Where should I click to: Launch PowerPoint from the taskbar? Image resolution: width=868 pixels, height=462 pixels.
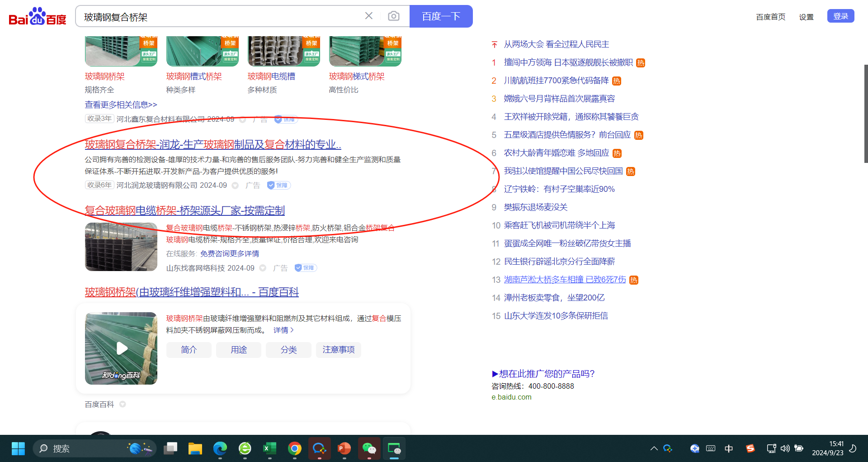point(344,448)
